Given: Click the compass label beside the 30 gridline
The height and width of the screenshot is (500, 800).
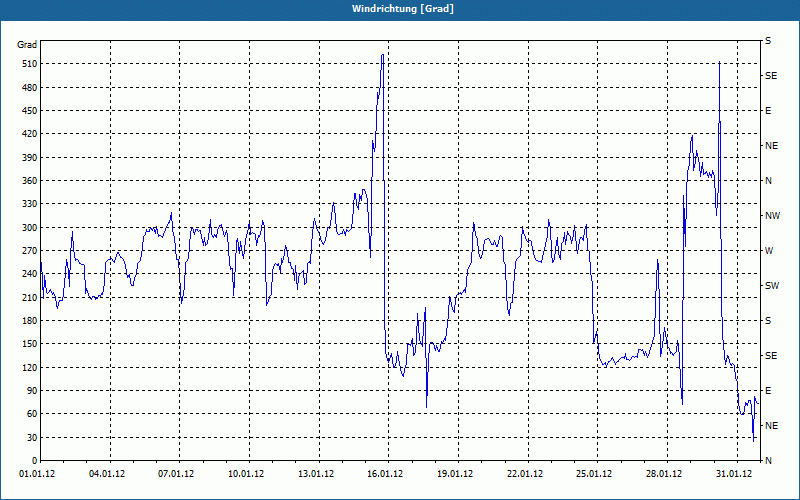Looking at the screenshot, I should click(x=771, y=426).
